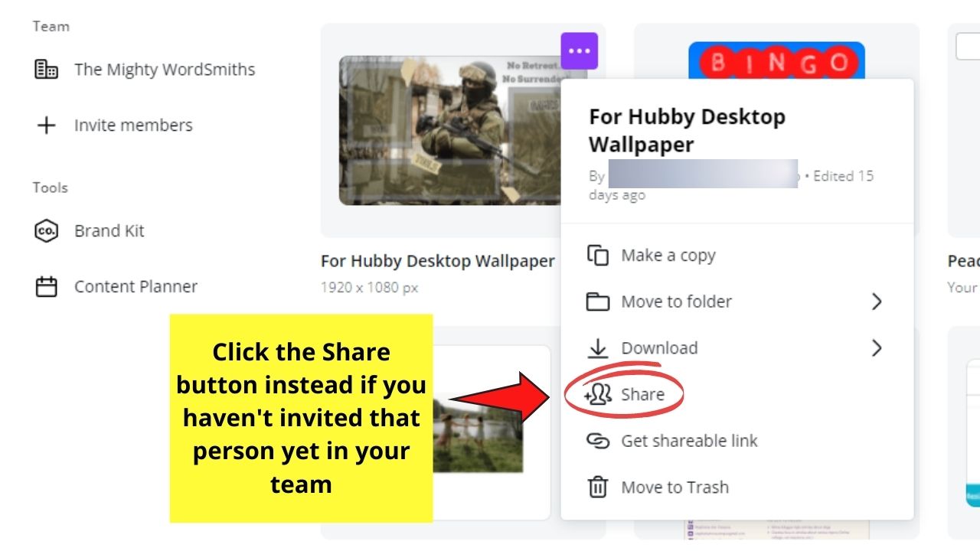Click the Make a copy icon
The image size is (980, 551).
coord(597,255)
